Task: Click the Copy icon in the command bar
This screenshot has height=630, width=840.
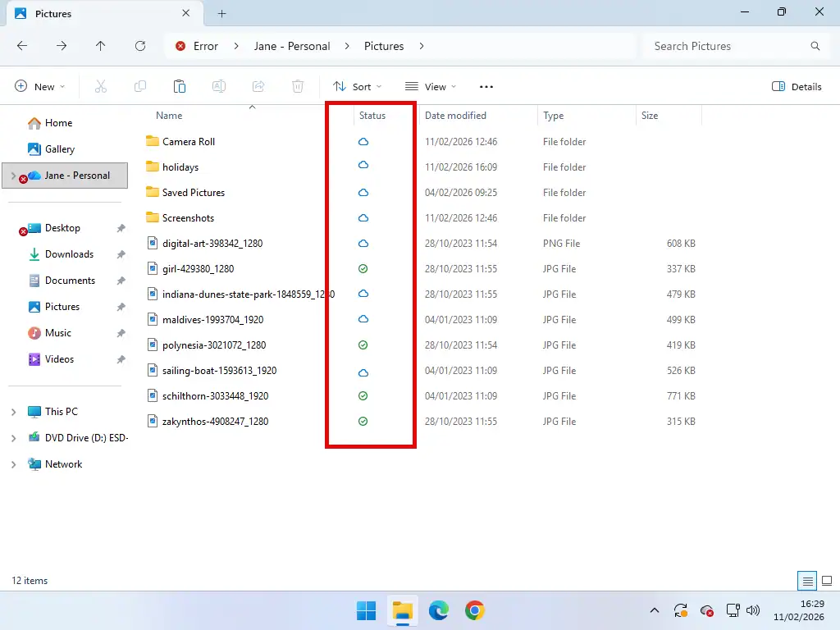Action: [140, 86]
